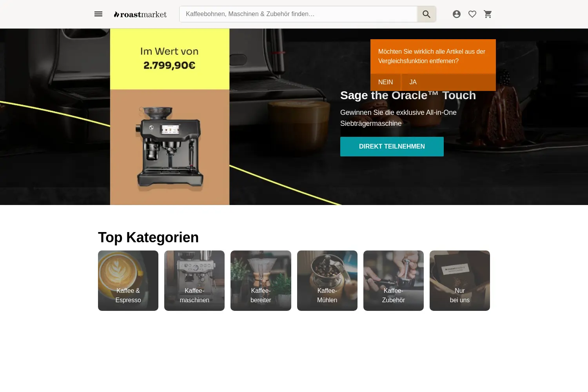Viewport: 588px width, 392px height.
Task: Open the Kaffeemaschinen category tile
Action: point(194,281)
